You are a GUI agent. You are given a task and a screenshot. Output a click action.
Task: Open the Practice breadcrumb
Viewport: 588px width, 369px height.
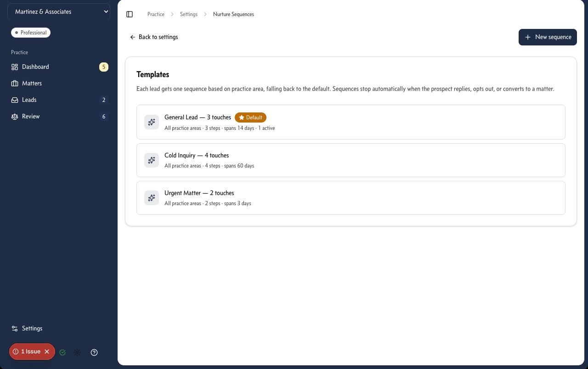[156, 14]
